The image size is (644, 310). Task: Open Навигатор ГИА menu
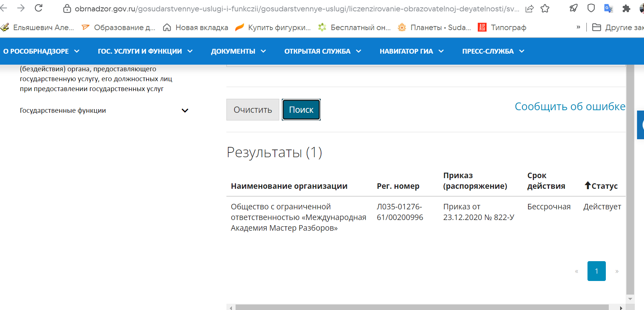[x=412, y=51]
